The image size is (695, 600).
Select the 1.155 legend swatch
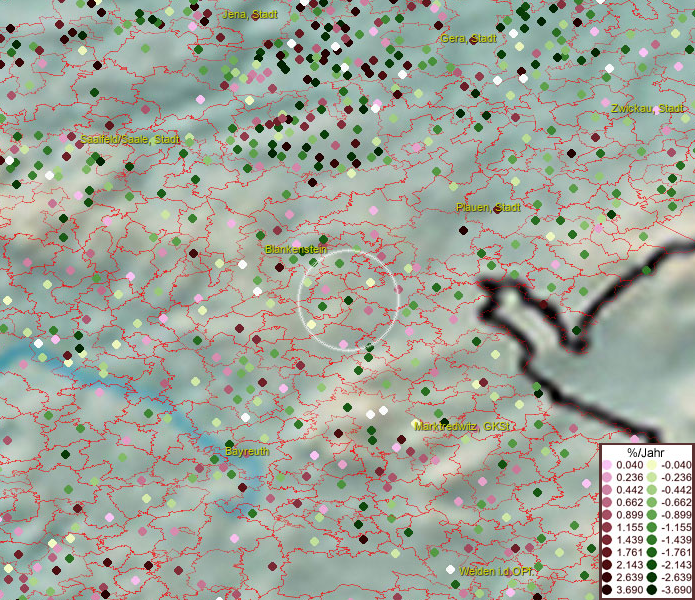[x=607, y=527]
